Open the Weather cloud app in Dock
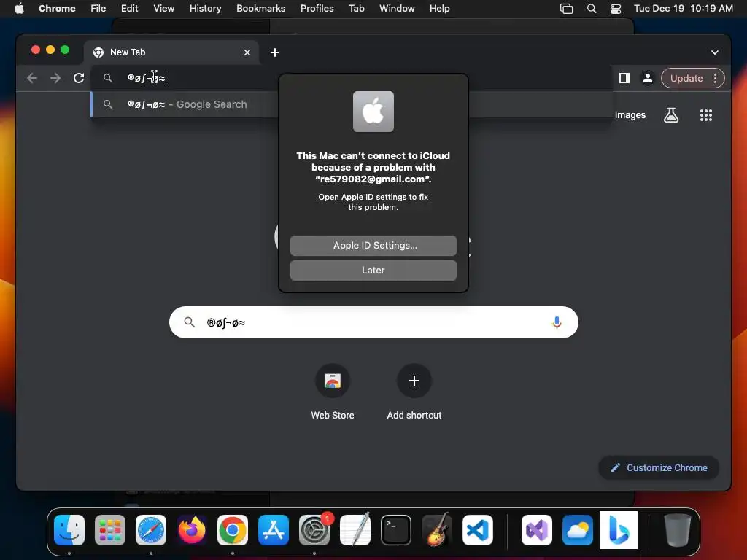The height and width of the screenshot is (560, 747). point(578,530)
